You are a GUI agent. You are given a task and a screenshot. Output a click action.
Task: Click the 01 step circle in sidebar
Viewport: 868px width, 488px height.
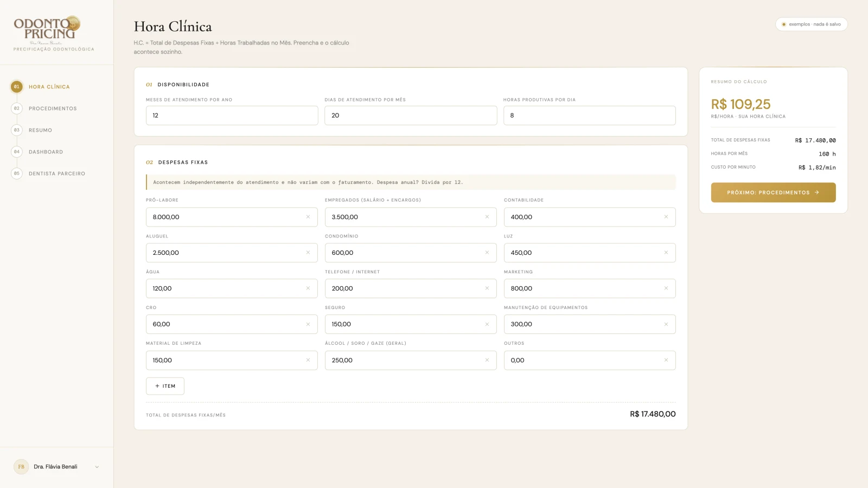pyautogui.click(x=17, y=87)
